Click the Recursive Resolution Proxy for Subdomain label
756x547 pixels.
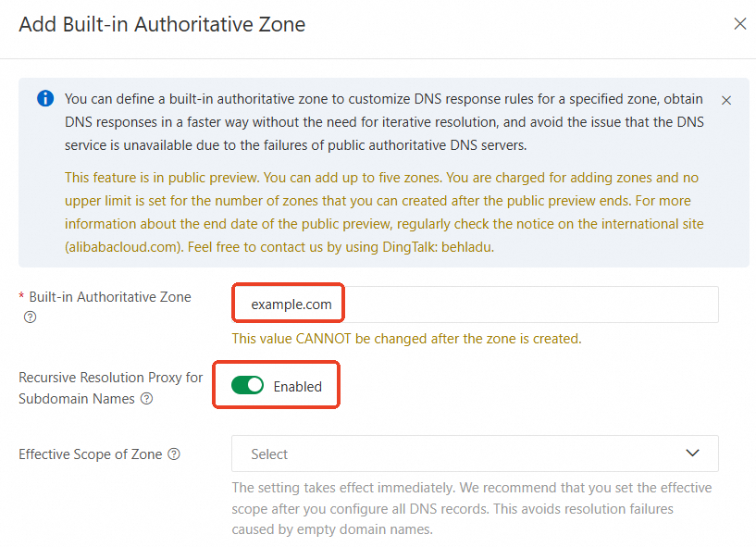coord(110,378)
